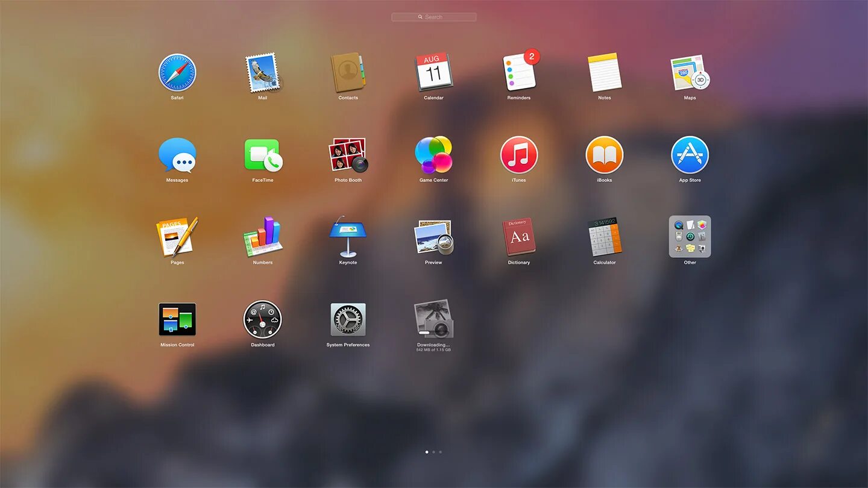Open the Messages speech bubble icon
868x488 pixels.
click(177, 155)
